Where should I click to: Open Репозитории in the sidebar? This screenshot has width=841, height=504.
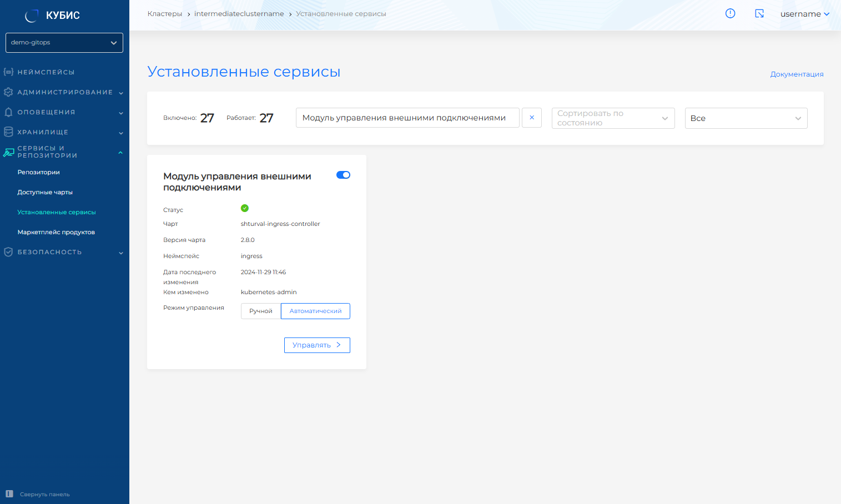click(38, 172)
